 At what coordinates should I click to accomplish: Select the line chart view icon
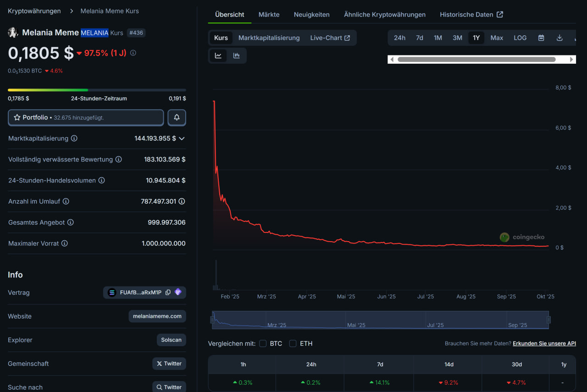(x=218, y=55)
